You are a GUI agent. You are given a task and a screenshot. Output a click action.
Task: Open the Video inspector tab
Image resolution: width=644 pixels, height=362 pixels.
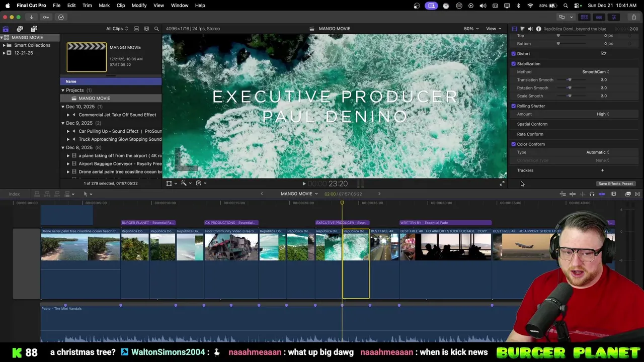(x=514, y=29)
